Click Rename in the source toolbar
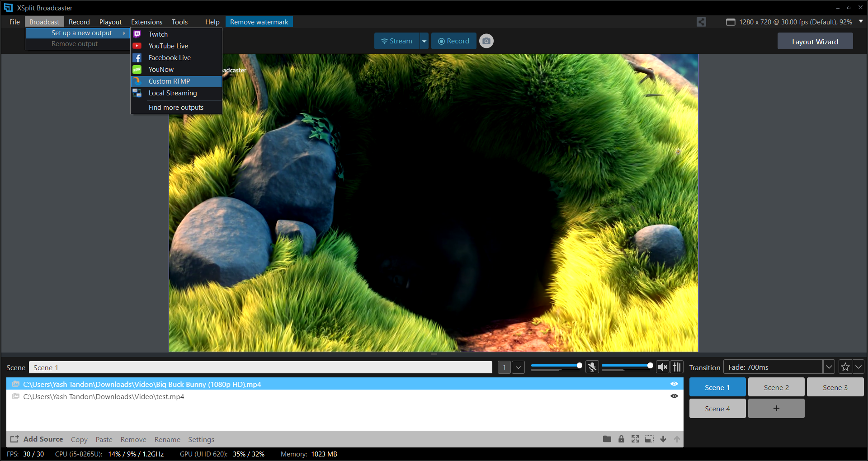Image resolution: width=868 pixels, height=461 pixels. [167, 439]
